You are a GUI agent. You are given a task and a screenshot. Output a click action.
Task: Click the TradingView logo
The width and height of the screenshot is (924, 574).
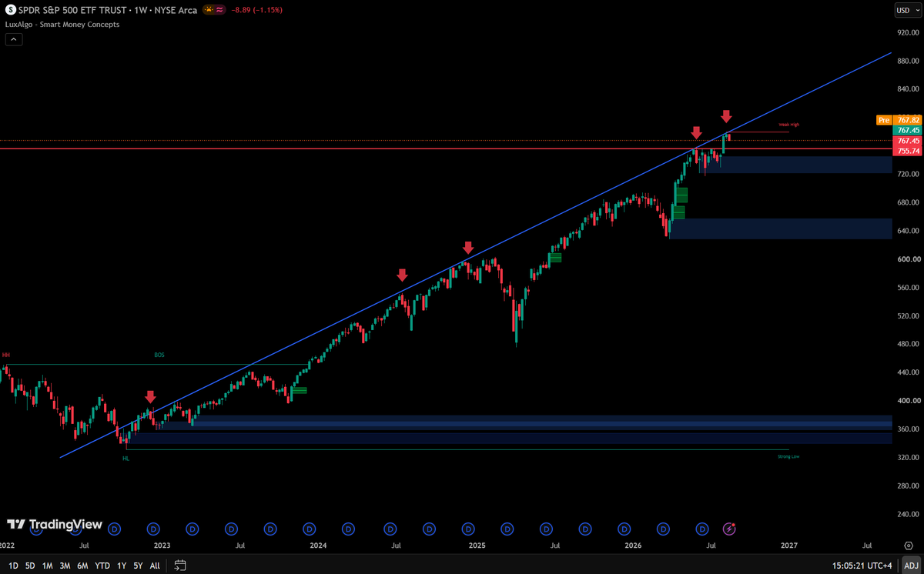coord(55,524)
